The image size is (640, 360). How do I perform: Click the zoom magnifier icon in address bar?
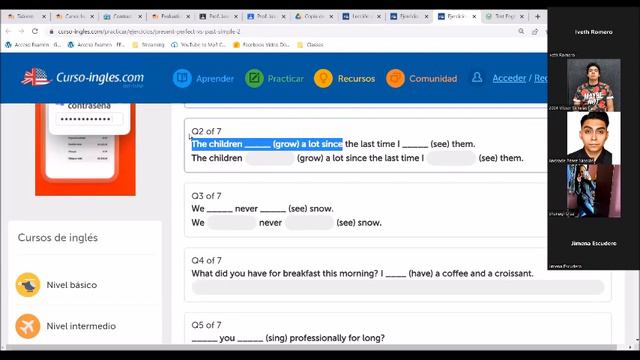(521, 31)
